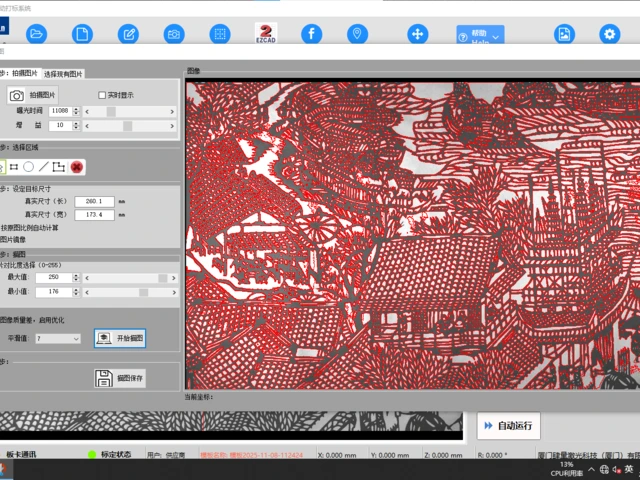The width and height of the screenshot is (640, 480).
Task: Toggle the 实时显示 checkbox
Action: 102,95
